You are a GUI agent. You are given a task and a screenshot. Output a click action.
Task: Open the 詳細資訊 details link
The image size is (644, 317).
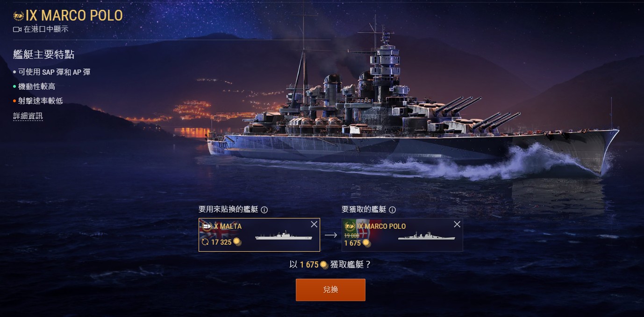point(28,116)
